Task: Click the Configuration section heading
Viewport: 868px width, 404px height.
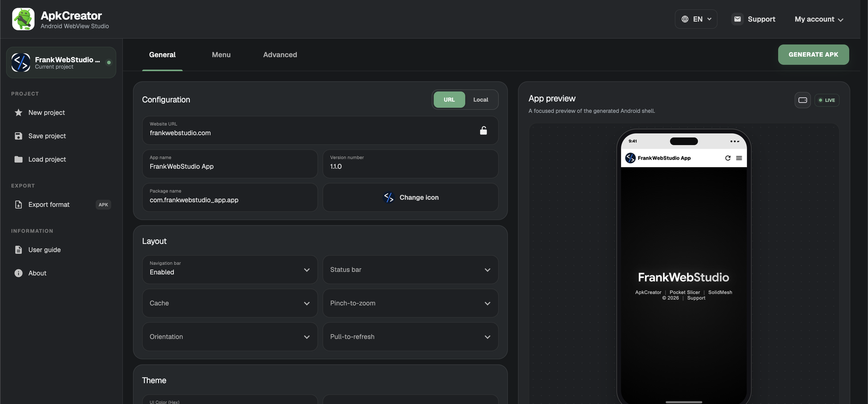Action: (x=166, y=99)
